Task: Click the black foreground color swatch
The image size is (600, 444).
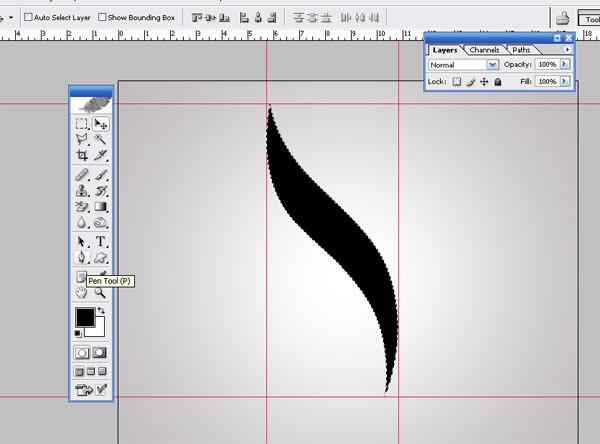Action: point(85,317)
